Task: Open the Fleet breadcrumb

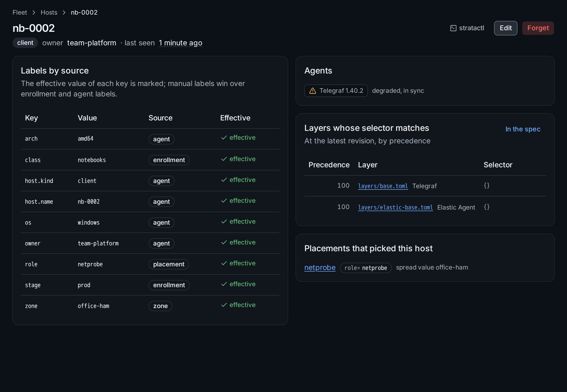Action: click(x=20, y=13)
